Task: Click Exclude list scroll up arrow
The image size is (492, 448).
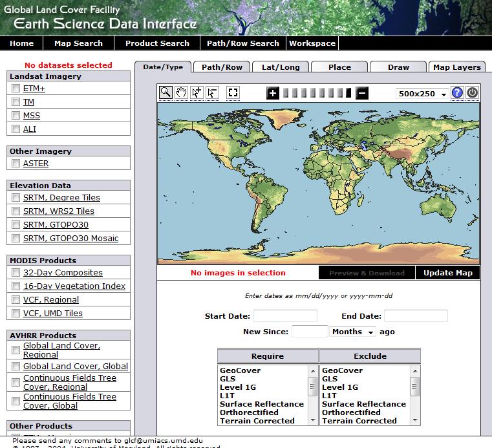Action: coord(415,371)
